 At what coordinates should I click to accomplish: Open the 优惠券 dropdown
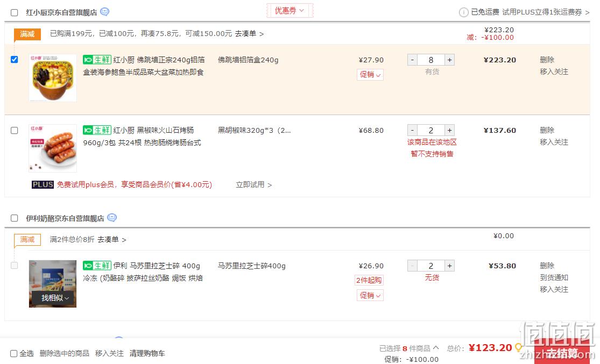click(x=290, y=11)
